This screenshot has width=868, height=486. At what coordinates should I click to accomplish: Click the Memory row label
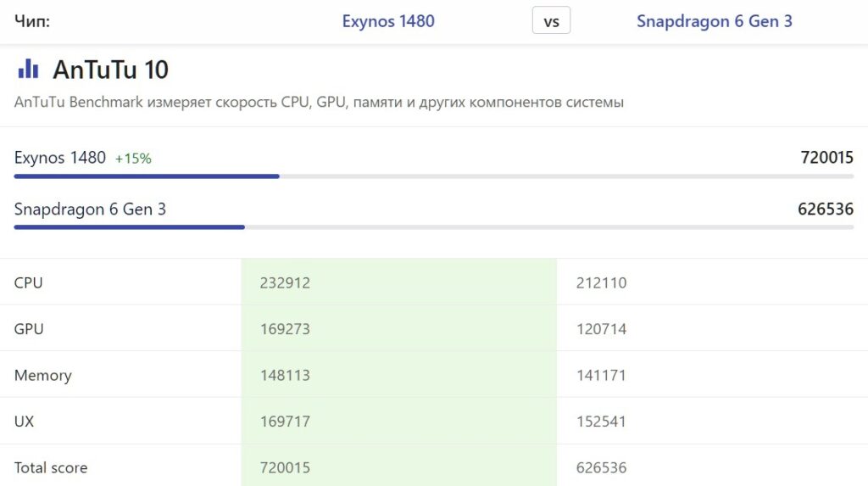(42, 375)
